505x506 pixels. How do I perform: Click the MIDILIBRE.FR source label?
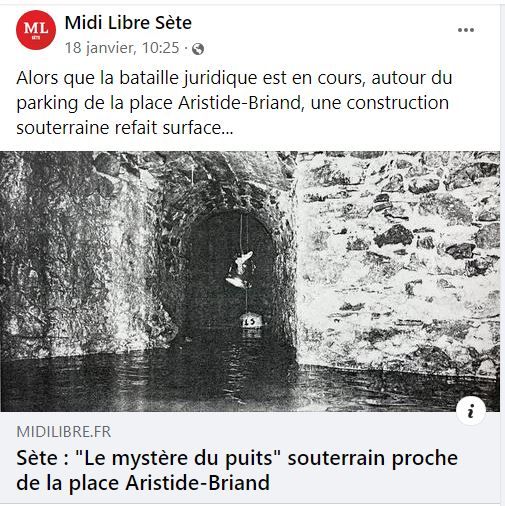(64, 432)
